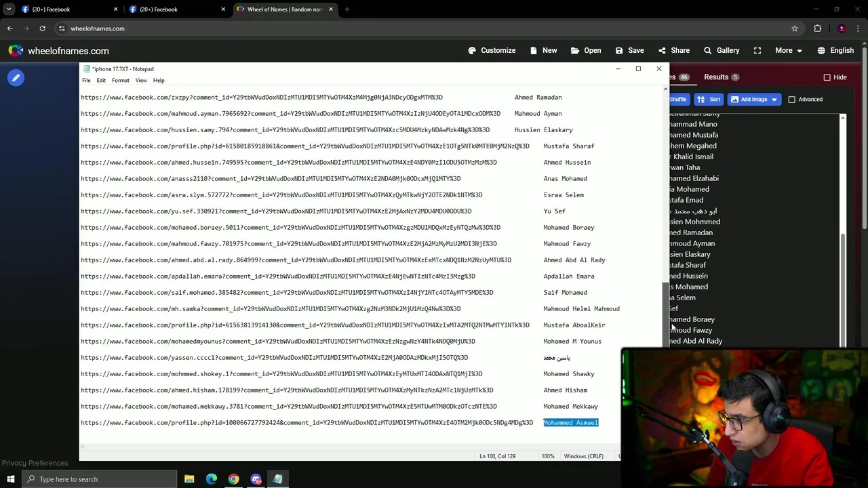This screenshot has height=488, width=868.
Task: Click Windows (CRLF) in status bar
Action: (583, 456)
